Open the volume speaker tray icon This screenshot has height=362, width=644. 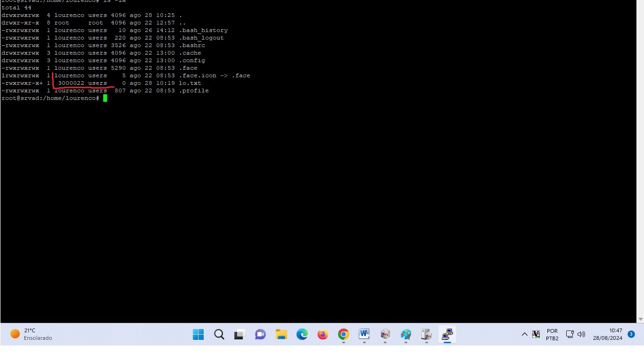coord(581,334)
